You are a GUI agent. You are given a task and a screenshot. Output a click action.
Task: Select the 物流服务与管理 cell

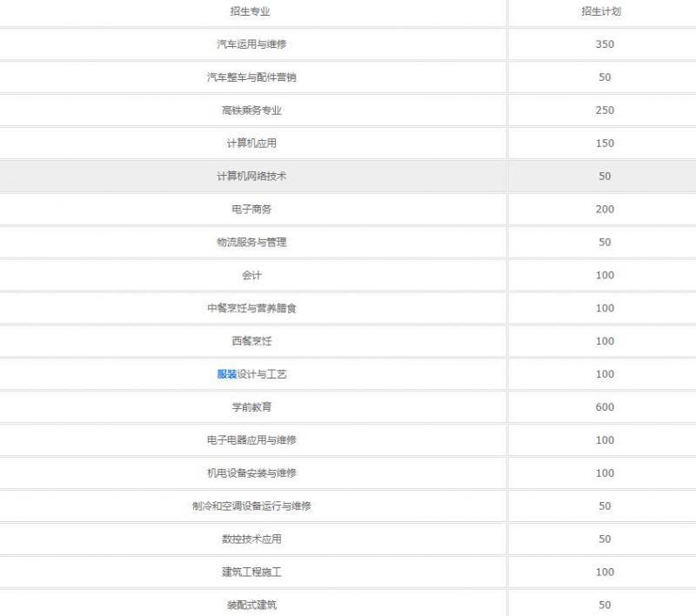click(x=251, y=243)
